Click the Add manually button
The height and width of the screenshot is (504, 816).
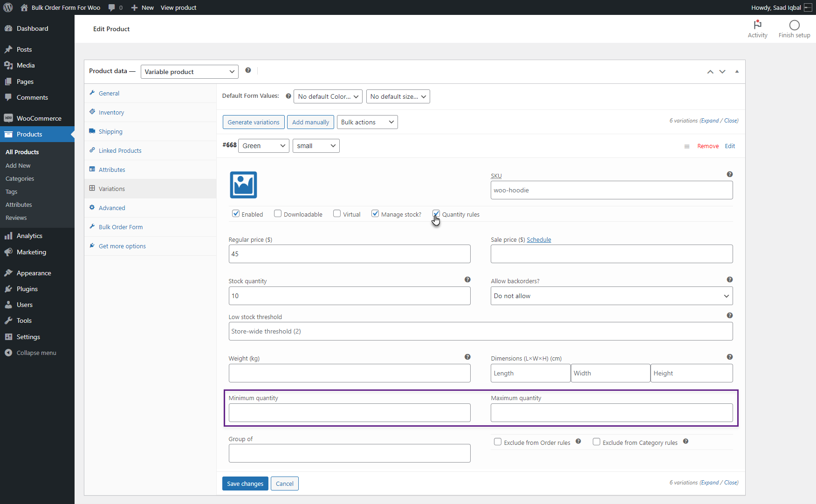310,122
